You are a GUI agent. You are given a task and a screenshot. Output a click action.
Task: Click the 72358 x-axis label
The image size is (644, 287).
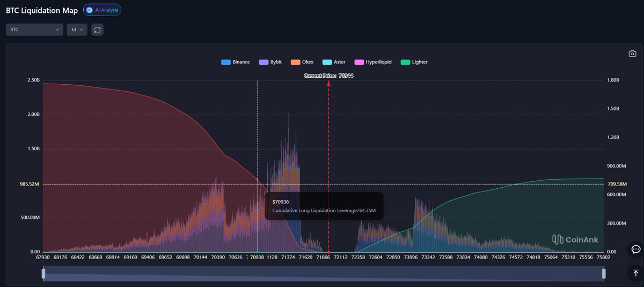358,257
